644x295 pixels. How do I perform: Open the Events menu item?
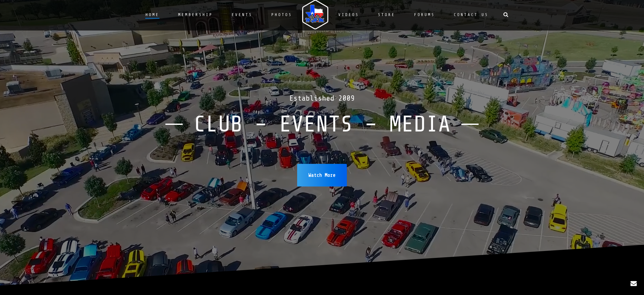pyautogui.click(x=242, y=15)
